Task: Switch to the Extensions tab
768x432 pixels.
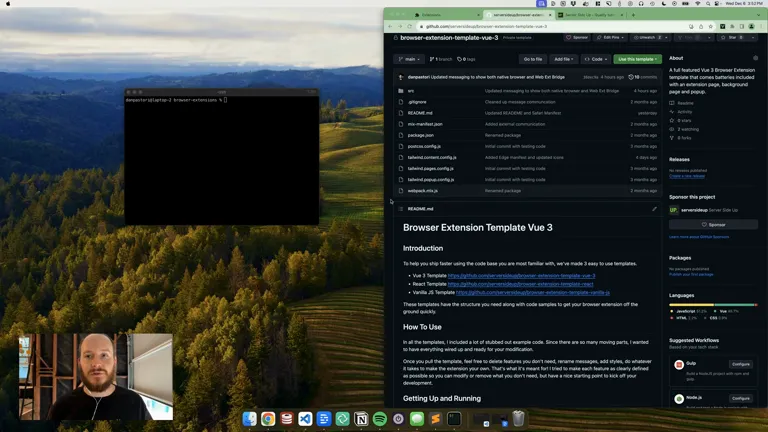Action: [445, 15]
